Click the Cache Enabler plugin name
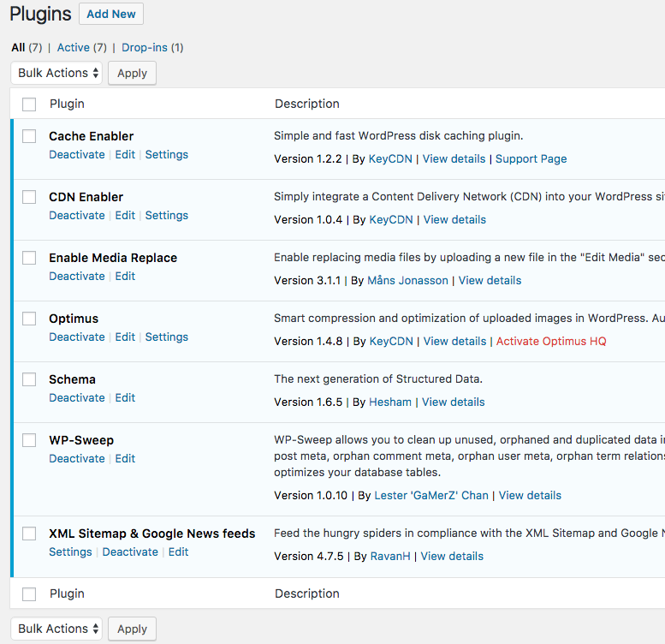This screenshot has width=665, height=644. point(92,136)
